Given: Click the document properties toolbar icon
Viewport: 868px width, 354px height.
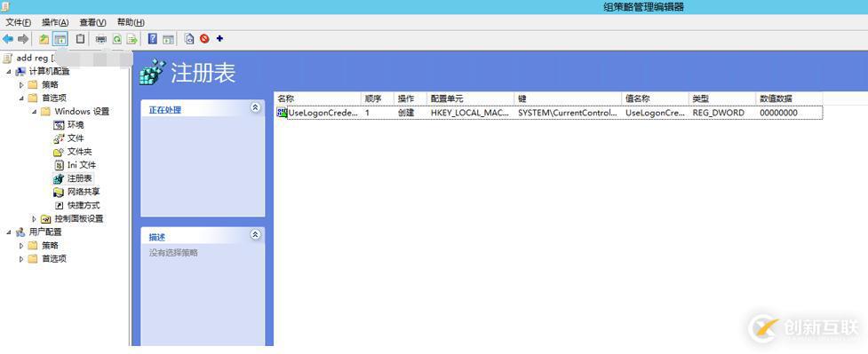Looking at the screenshot, I should (190, 39).
